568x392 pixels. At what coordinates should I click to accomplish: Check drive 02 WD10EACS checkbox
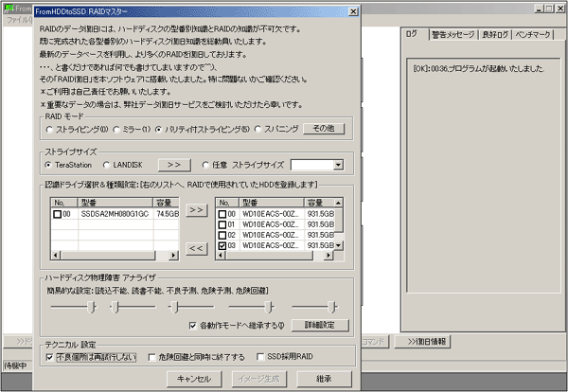point(222,235)
